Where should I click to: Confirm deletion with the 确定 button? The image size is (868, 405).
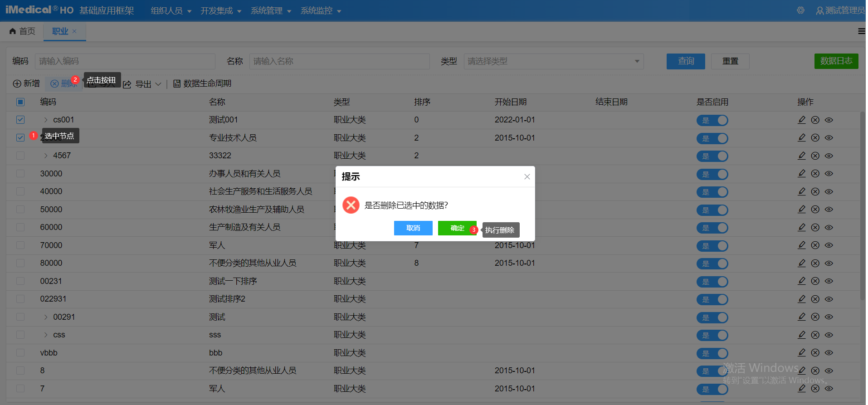[457, 228]
